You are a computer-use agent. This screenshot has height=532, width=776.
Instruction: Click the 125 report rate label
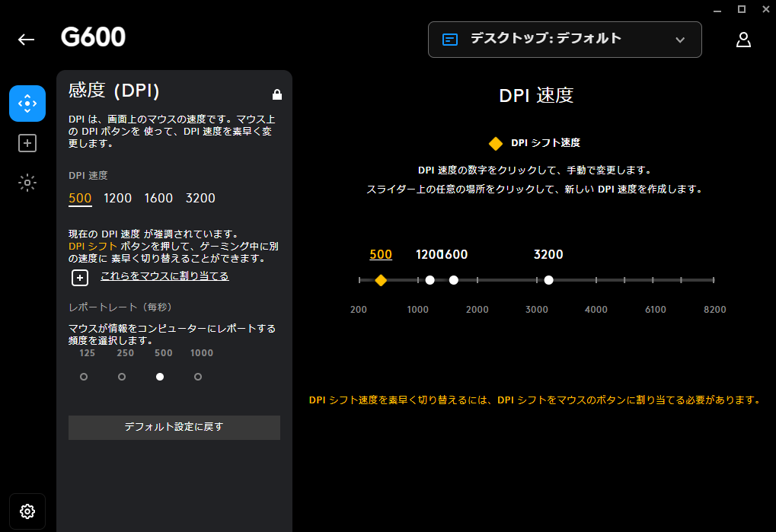[x=87, y=353]
